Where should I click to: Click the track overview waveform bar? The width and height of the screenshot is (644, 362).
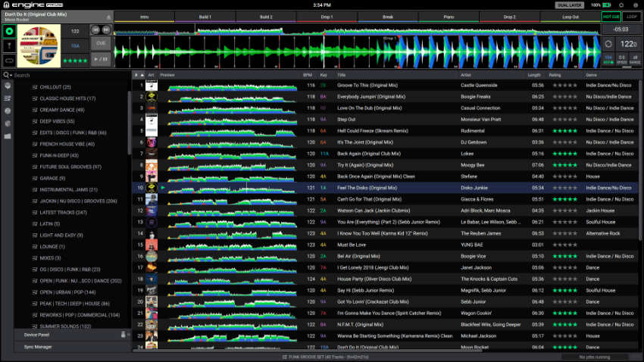(357, 30)
